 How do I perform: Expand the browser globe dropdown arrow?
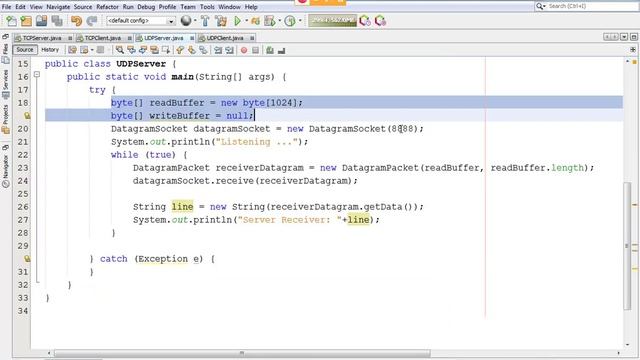click(x=195, y=21)
